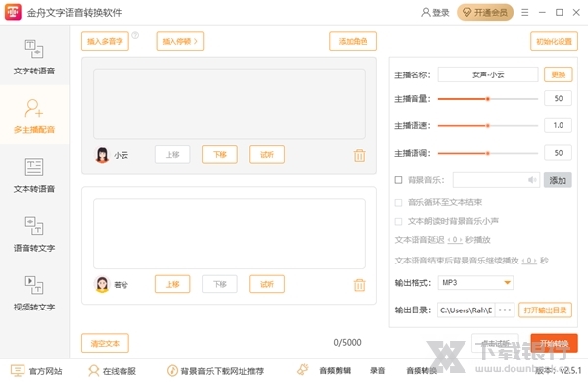588x382 pixels.
Task: Click the 主播音量 value box showing 50
Action: (558, 98)
